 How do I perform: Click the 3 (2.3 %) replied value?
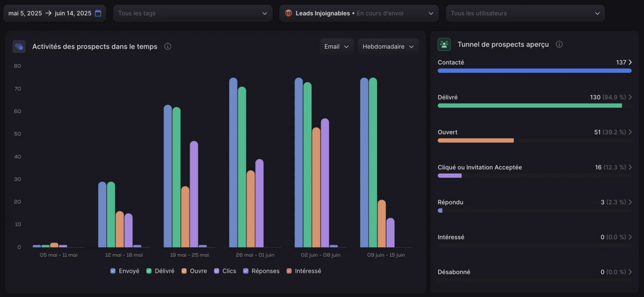pyautogui.click(x=614, y=202)
